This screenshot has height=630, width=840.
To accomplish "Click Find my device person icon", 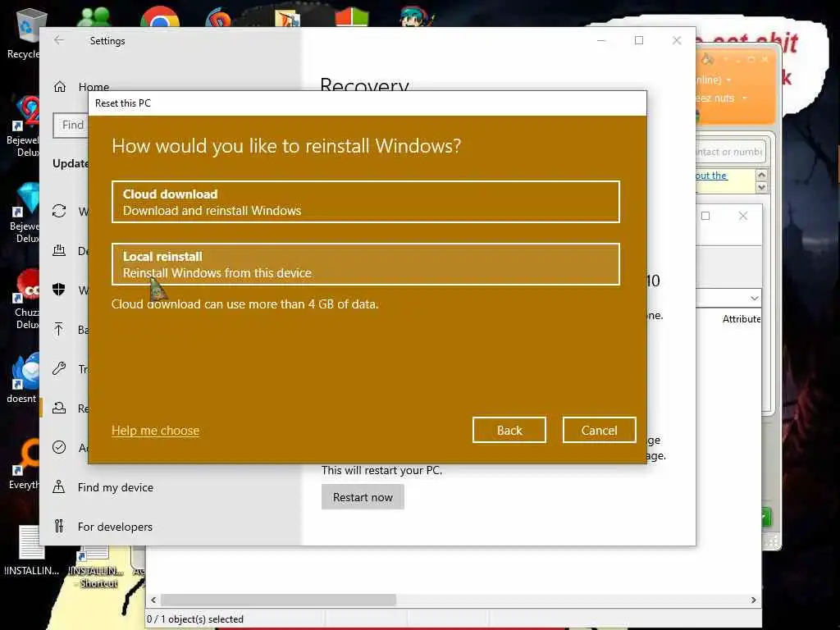I will 59,487.
